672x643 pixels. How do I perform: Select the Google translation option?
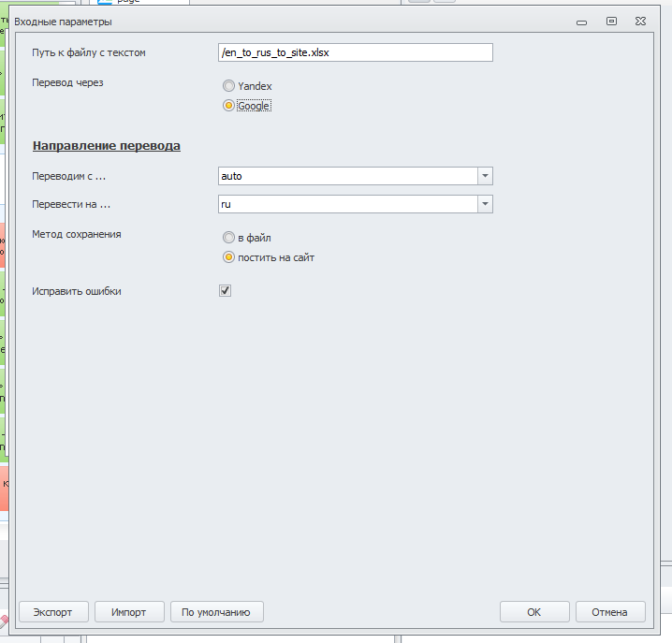(x=228, y=106)
